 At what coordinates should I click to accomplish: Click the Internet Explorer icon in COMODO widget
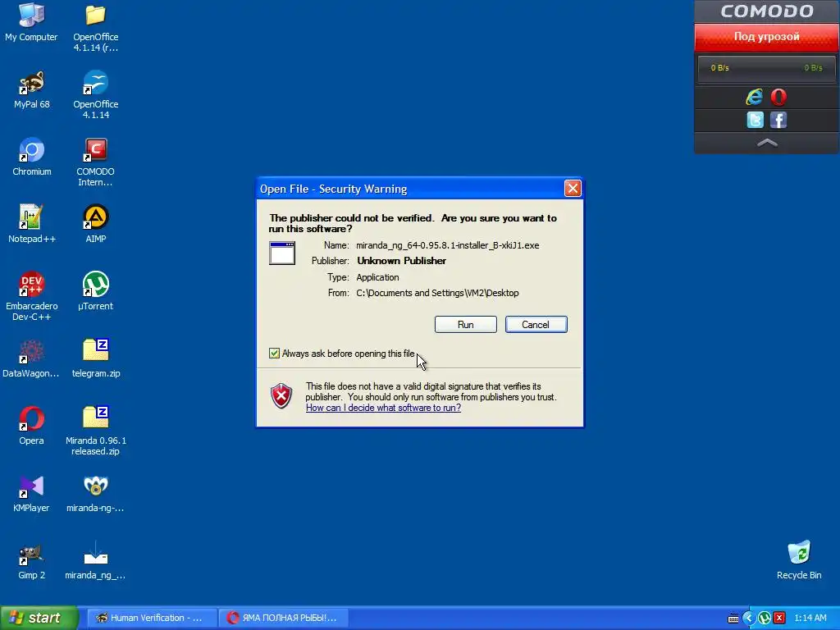pyautogui.click(x=755, y=97)
